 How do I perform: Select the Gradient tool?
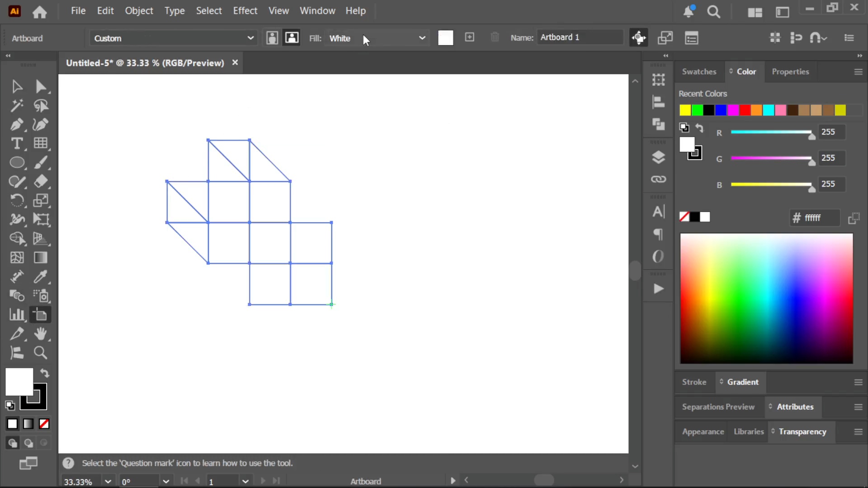click(x=41, y=258)
